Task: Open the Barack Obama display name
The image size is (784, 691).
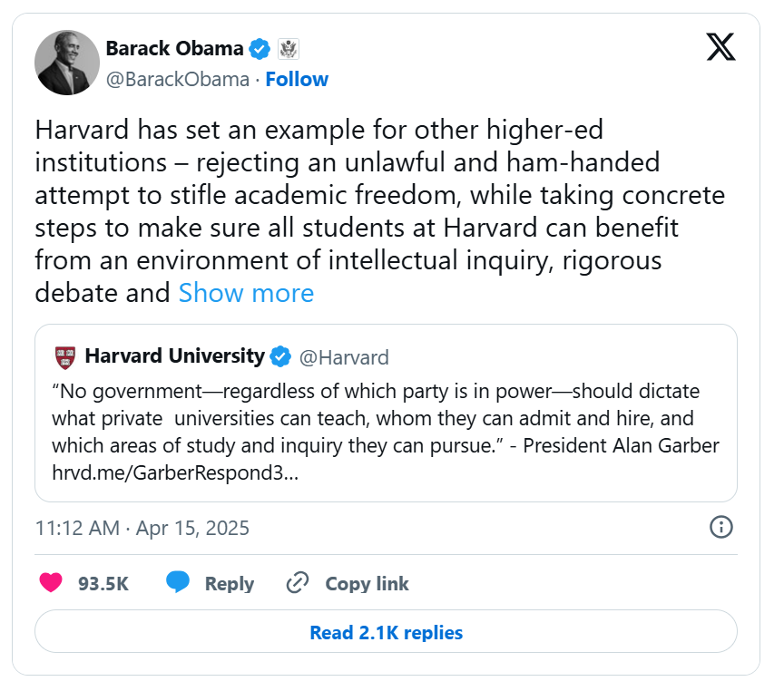Action: [x=174, y=48]
